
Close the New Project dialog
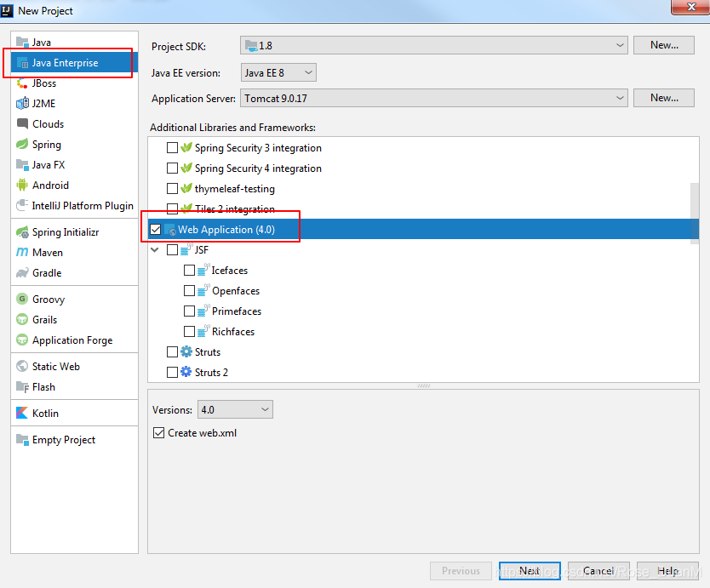(x=690, y=8)
